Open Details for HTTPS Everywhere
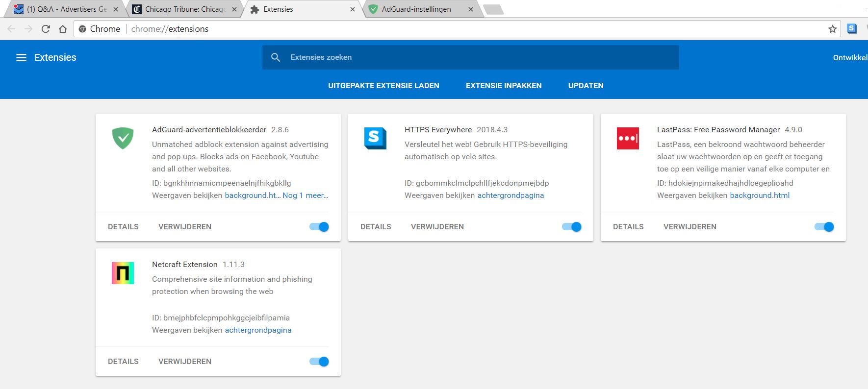Image resolution: width=868 pixels, height=389 pixels. pos(376,227)
